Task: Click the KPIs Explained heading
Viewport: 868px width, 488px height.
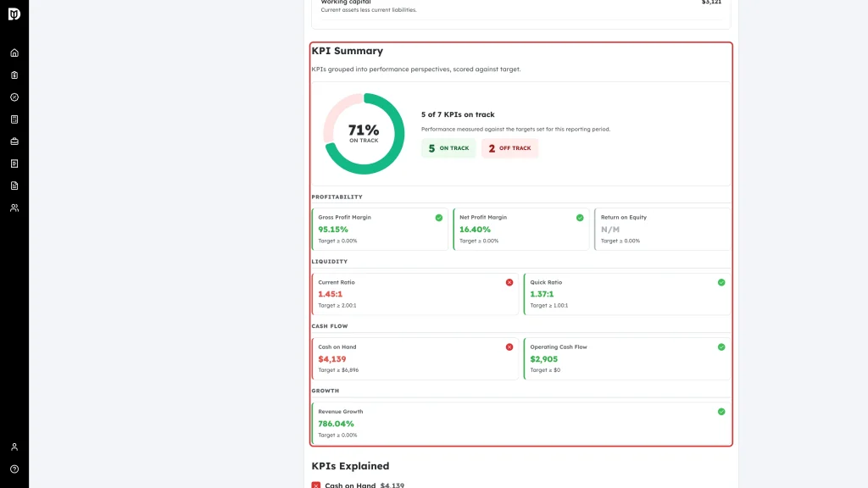Action: click(350, 466)
